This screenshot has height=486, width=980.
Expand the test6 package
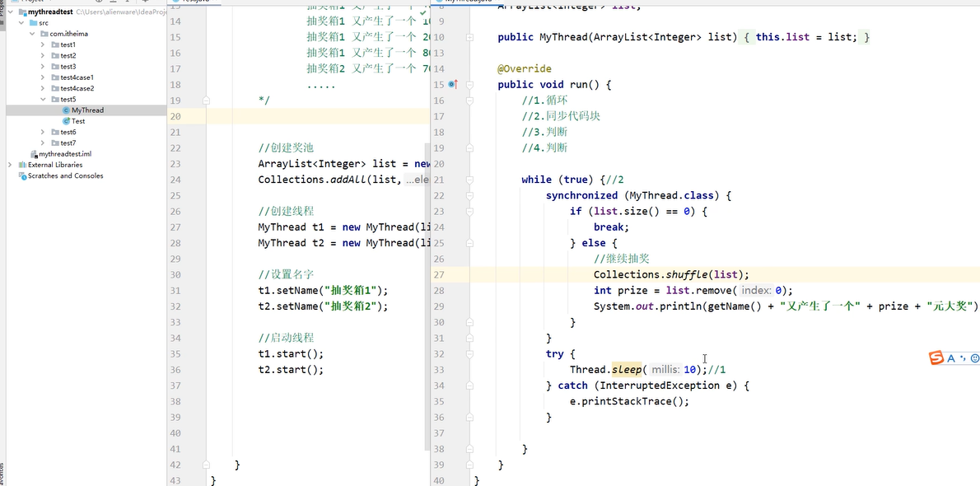tap(42, 132)
